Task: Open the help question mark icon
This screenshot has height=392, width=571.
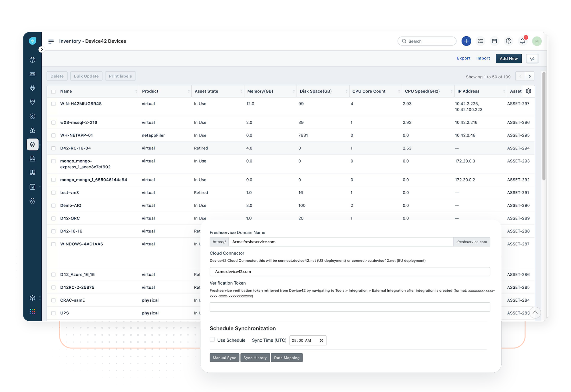Action: pos(508,41)
